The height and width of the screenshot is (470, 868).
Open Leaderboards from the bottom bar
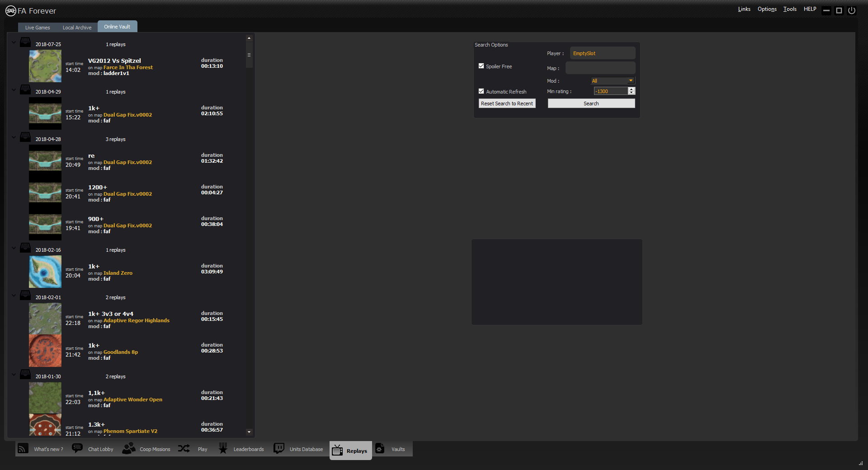pyautogui.click(x=223, y=449)
